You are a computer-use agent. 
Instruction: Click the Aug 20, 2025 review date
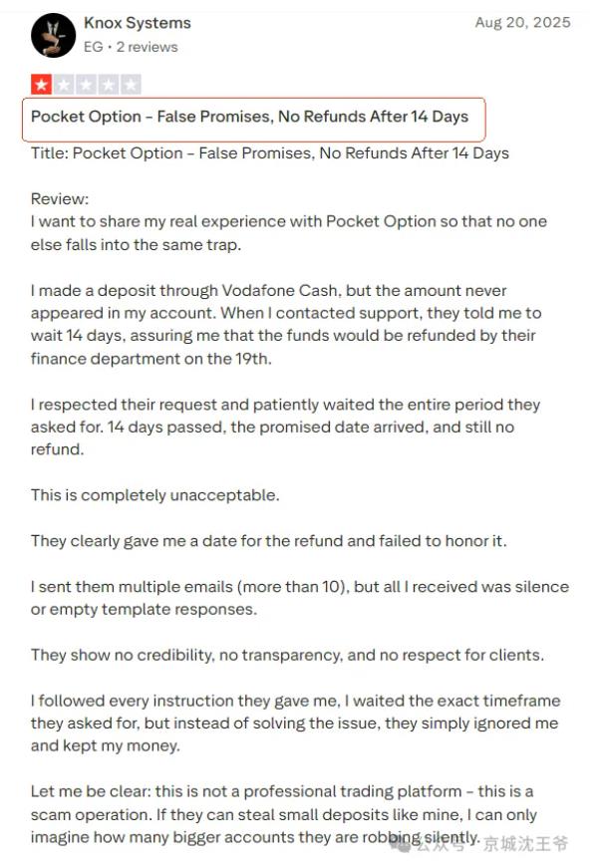click(x=522, y=22)
